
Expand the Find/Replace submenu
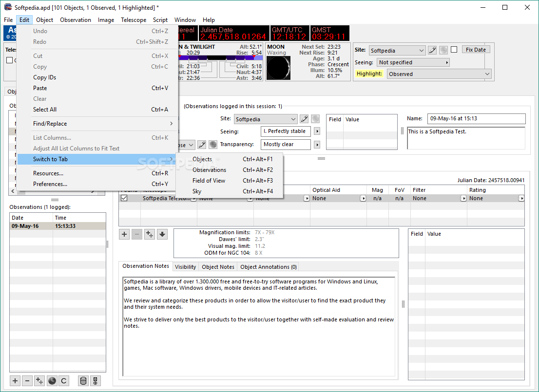[97, 124]
